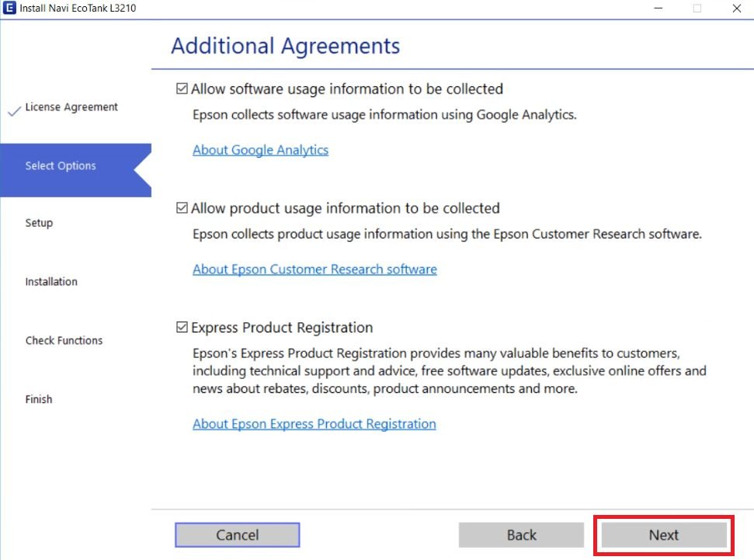
Task: Open About Epson Customer Research software link
Action: [x=314, y=270]
